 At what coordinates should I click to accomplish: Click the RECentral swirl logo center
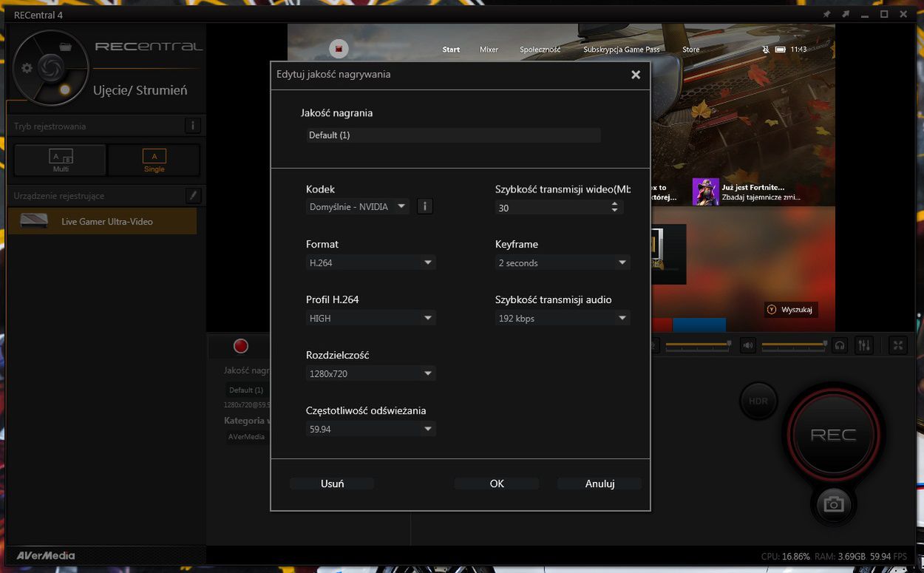[50, 68]
